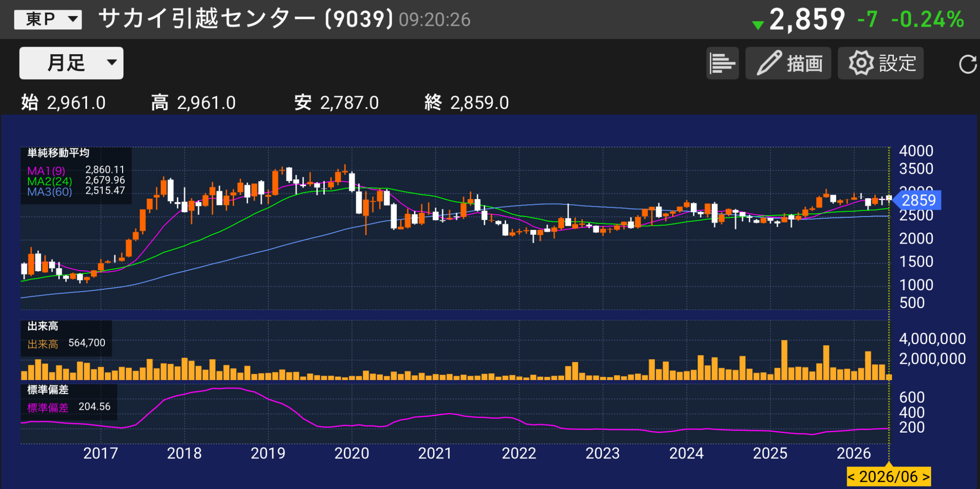
Task: Open the price-by-volume list icon
Action: 722,63
